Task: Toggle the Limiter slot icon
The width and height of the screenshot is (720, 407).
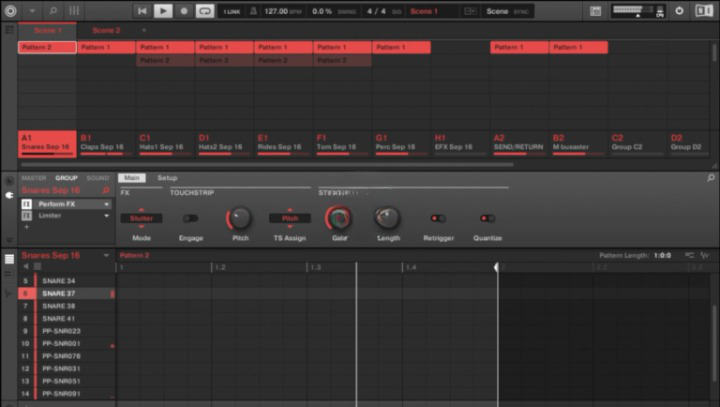Action: click(x=27, y=215)
